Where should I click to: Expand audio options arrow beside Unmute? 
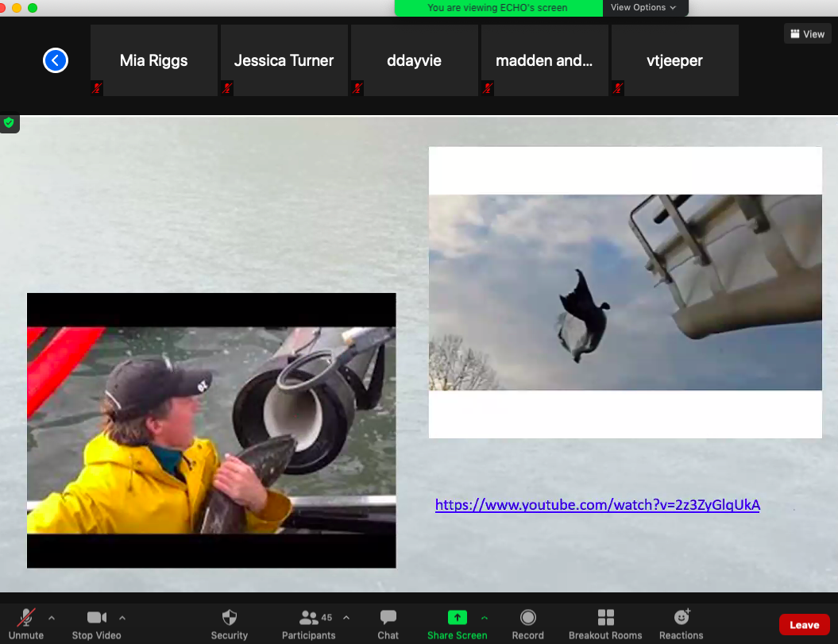52,617
